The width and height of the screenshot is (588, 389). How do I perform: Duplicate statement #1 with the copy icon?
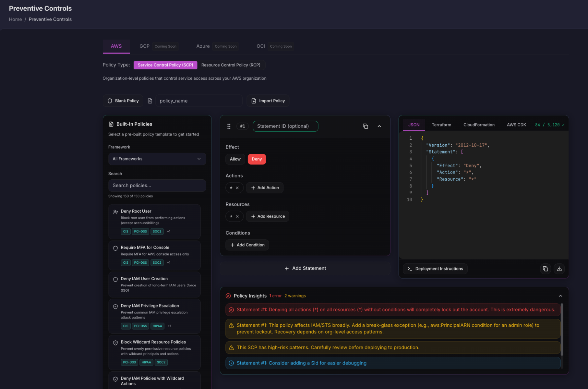coord(365,126)
